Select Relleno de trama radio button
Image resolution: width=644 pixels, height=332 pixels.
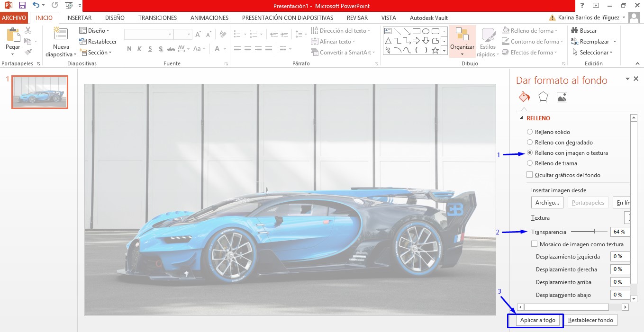(530, 163)
